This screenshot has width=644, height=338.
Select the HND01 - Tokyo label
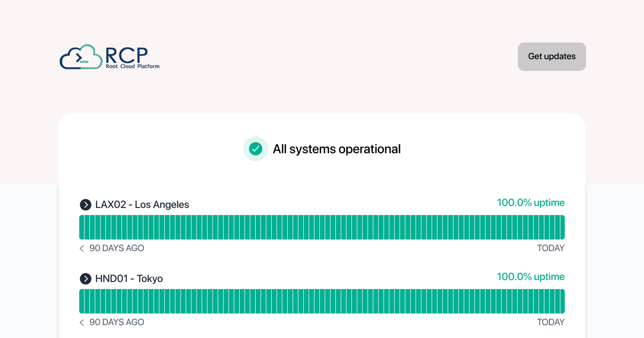[129, 279]
